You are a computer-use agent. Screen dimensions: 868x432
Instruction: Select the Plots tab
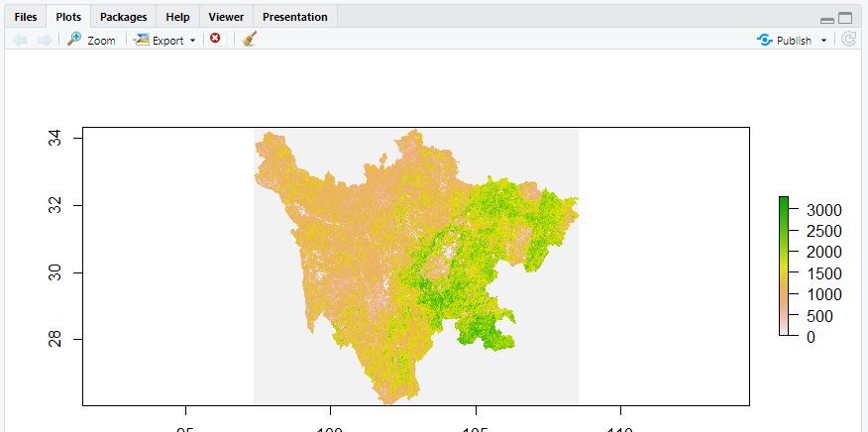(68, 17)
